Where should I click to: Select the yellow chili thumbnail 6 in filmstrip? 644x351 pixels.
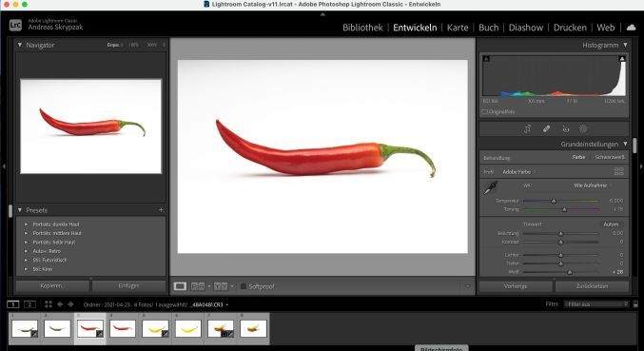(188, 328)
